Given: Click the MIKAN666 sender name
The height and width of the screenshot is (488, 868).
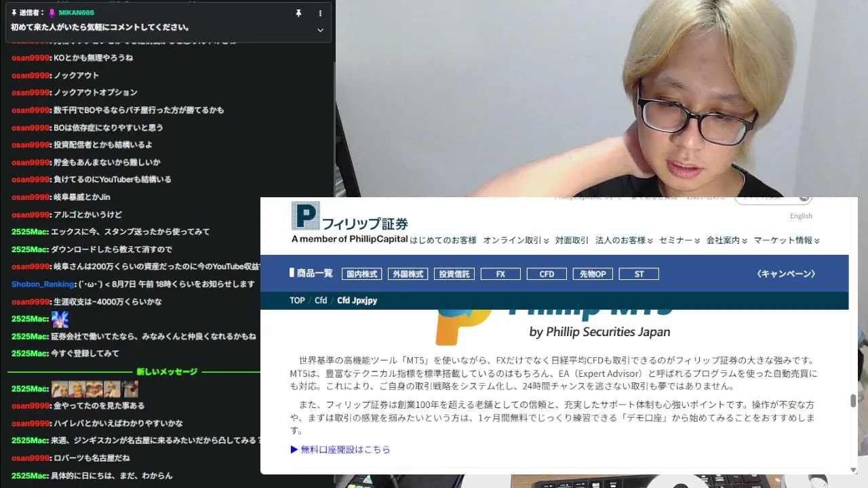Looking at the screenshot, I should 77,13.
